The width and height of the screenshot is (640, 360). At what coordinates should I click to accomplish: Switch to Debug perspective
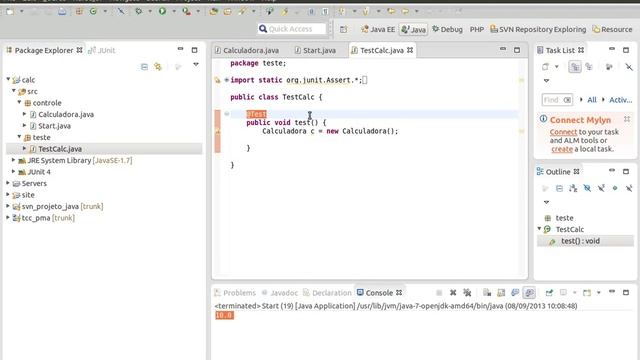coord(447,29)
